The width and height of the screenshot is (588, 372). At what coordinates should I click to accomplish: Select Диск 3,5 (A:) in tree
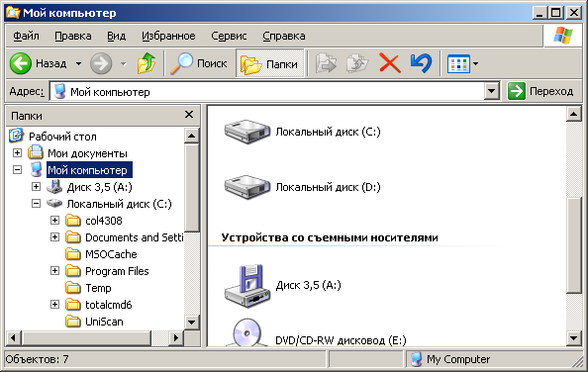99,187
